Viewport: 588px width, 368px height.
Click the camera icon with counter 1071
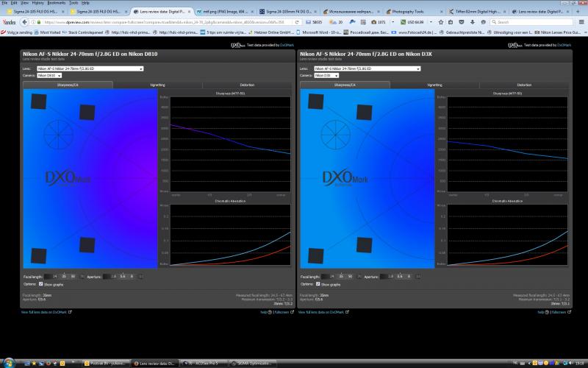tap(378, 22)
